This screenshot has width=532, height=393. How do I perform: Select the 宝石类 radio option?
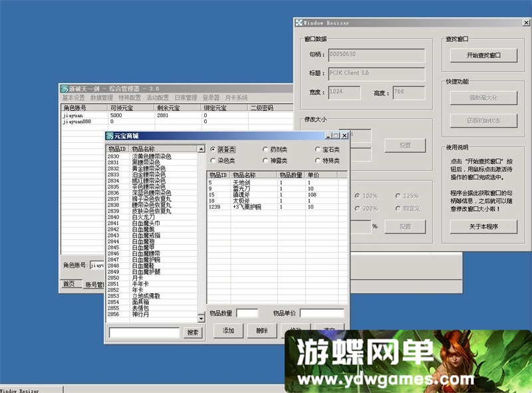pyautogui.click(x=317, y=150)
